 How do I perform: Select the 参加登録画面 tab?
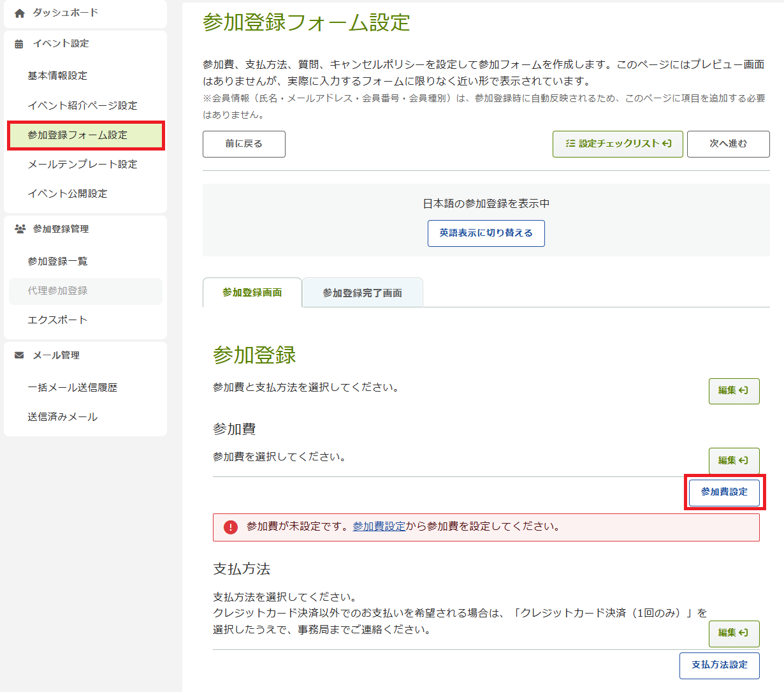252,293
